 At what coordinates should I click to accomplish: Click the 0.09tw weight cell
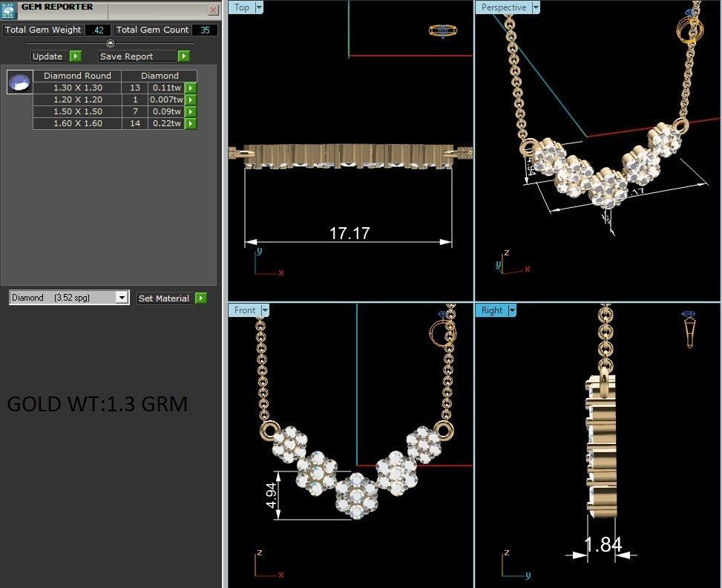166,111
